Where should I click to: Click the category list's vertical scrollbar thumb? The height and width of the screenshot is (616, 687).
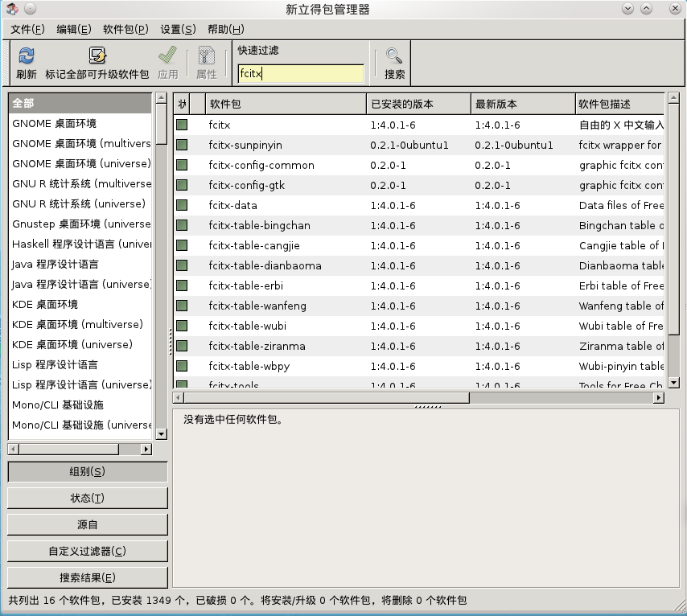(x=162, y=124)
